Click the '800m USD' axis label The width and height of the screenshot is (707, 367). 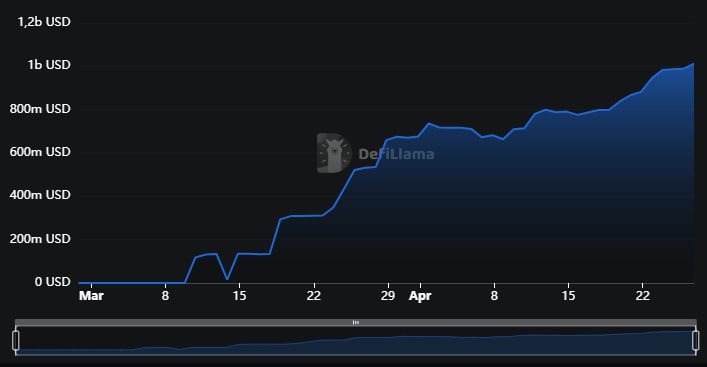(40, 109)
